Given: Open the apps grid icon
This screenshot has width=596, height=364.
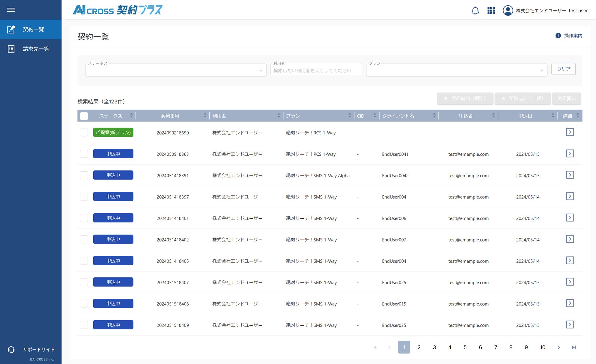Looking at the screenshot, I should click(x=491, y=11).
